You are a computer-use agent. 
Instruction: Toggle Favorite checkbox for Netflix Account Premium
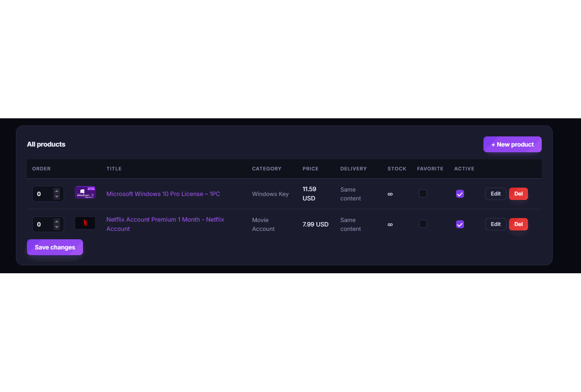pyautogui.click(x=423, y=224)
